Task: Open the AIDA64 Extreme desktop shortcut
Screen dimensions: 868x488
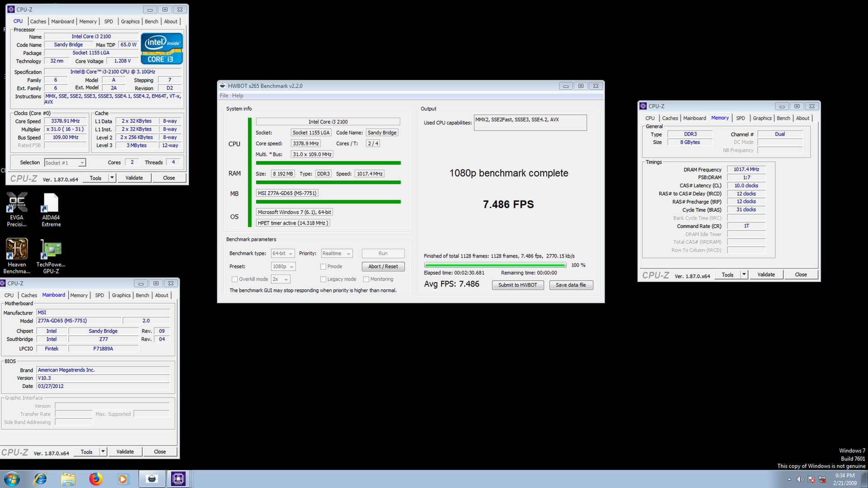Action: click(51, 209)
